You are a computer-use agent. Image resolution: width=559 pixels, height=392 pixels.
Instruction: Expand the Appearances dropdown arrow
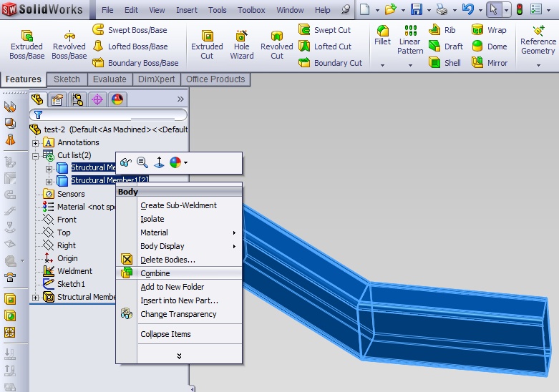tap(186, 163)
